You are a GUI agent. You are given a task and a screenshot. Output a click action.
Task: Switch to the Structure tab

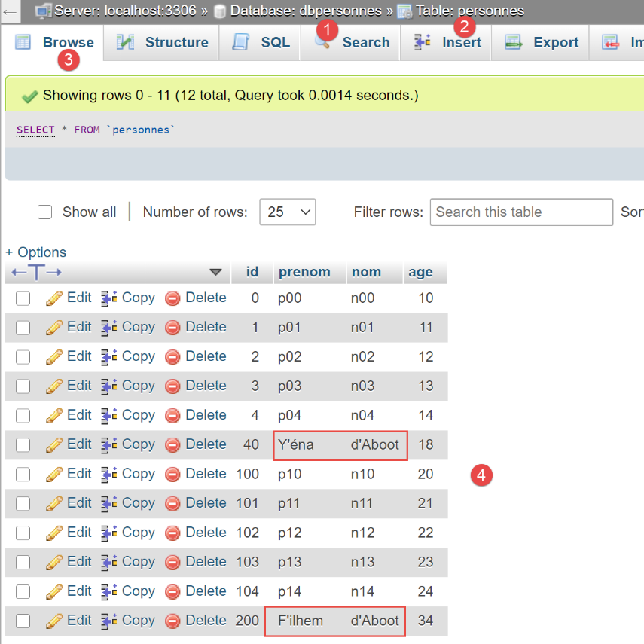click(163, 42)
